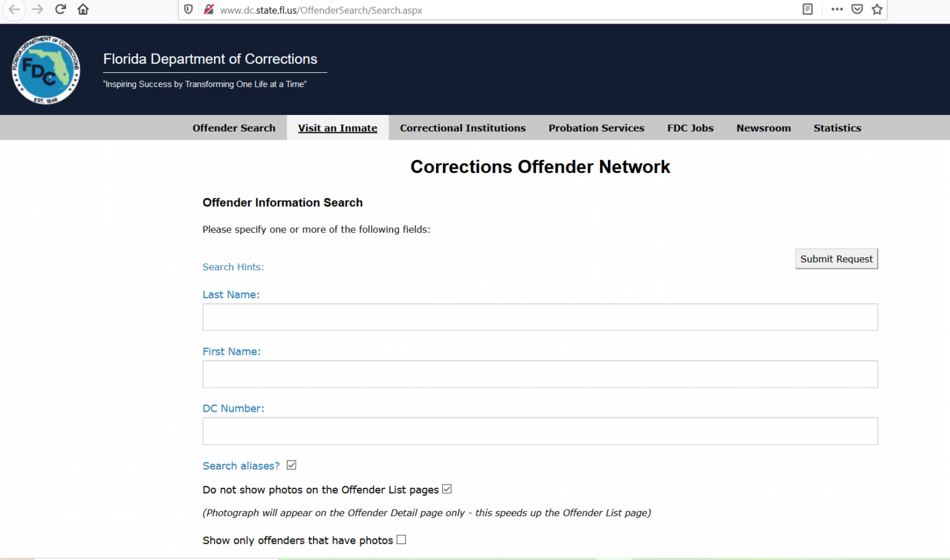Uncheck the Search aliases checkbox

click(291, 465)
